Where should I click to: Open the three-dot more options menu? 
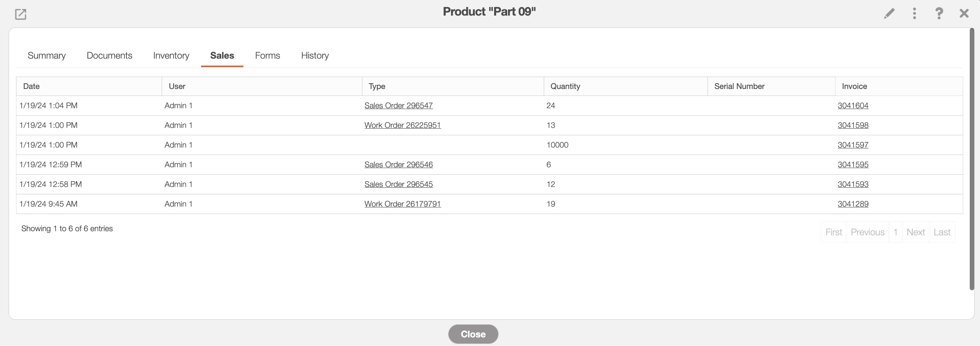[914, 14]
